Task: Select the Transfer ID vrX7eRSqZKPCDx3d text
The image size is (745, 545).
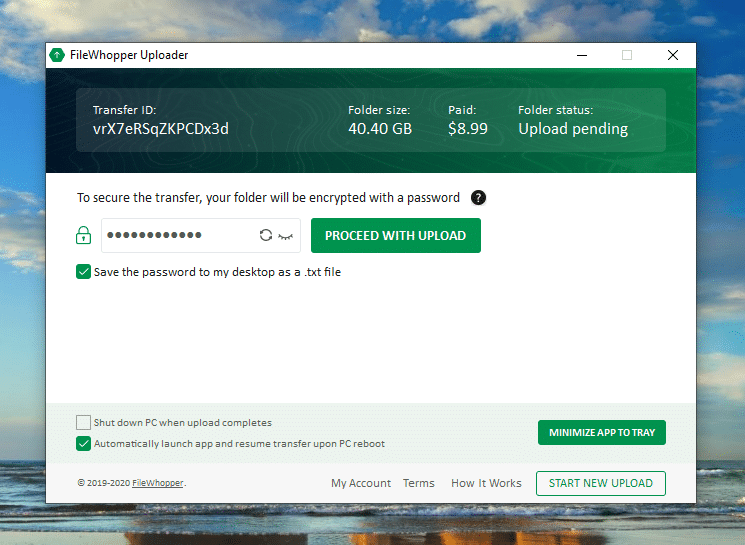Action: [x=161, y=129]
